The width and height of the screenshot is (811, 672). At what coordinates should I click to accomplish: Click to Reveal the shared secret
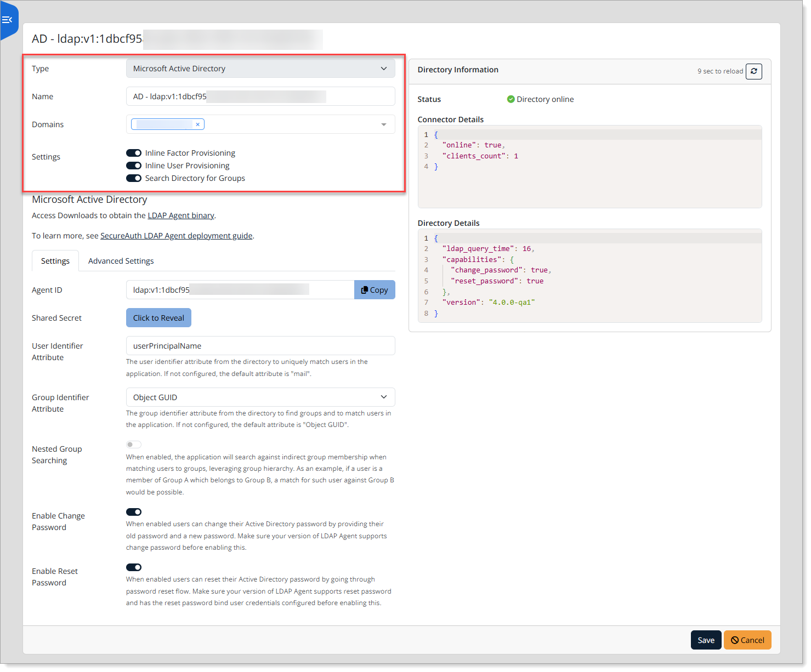(x=158, y=318)
